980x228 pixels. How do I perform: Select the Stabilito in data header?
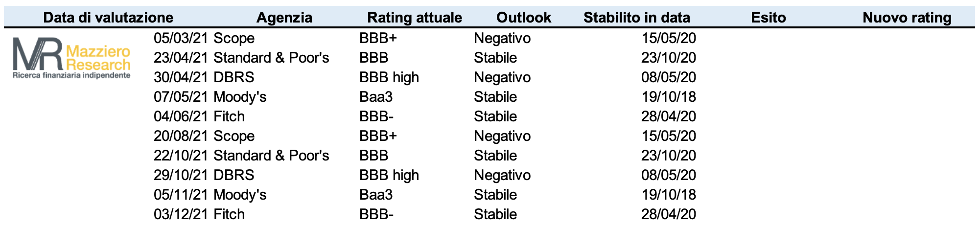tap(637, 18)
